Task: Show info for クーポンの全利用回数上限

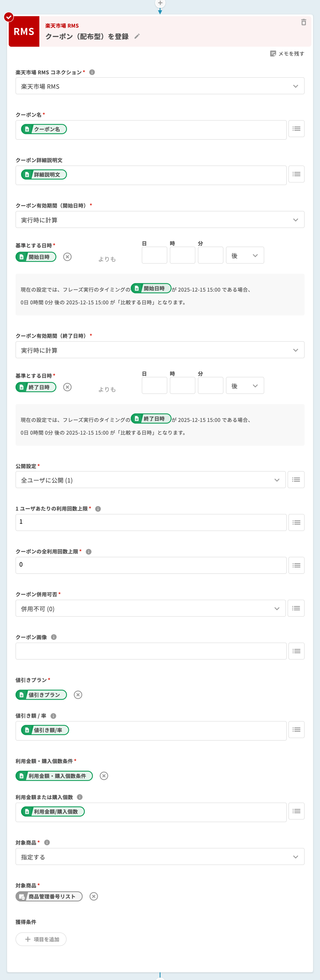Action: point(89,552)
